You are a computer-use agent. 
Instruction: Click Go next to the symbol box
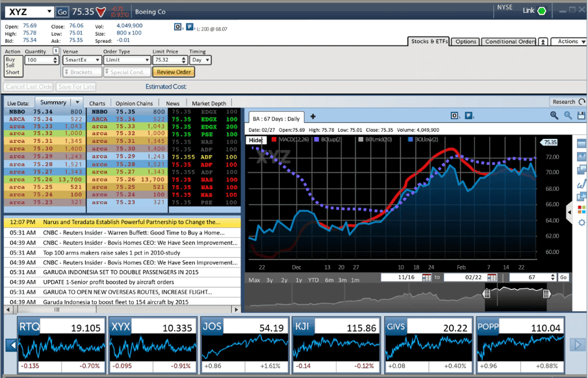pyautogui.click(x=62, y=12)
